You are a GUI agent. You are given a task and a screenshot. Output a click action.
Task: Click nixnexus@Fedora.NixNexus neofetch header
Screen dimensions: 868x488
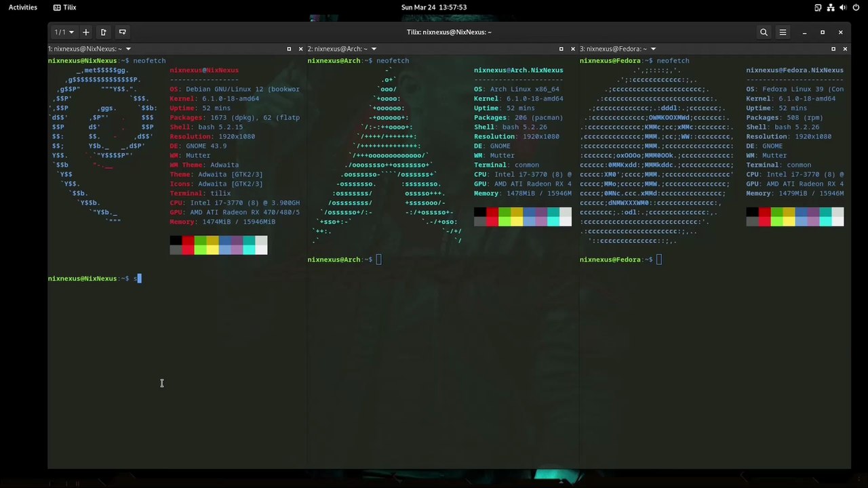coord(795,70)
